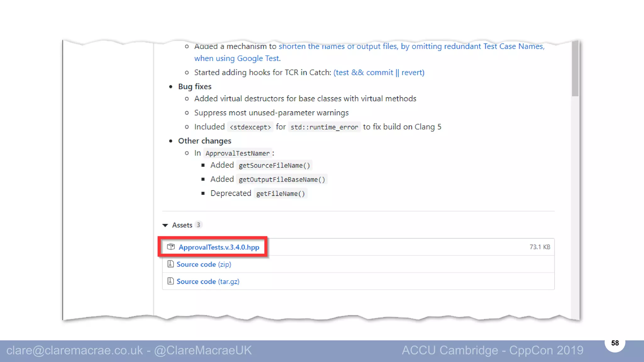The width and height of the screenshot is (644, 362).
Task: Open the Source code (tar.gz) link
Action: pyautogui.click(x=208, y=281)
